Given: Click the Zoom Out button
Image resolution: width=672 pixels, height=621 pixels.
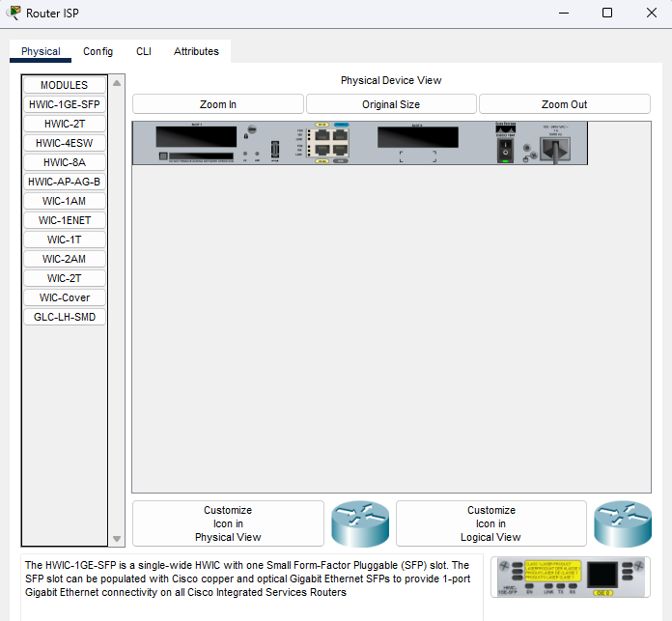Looking at the screenshot, I should click(565, 104).
